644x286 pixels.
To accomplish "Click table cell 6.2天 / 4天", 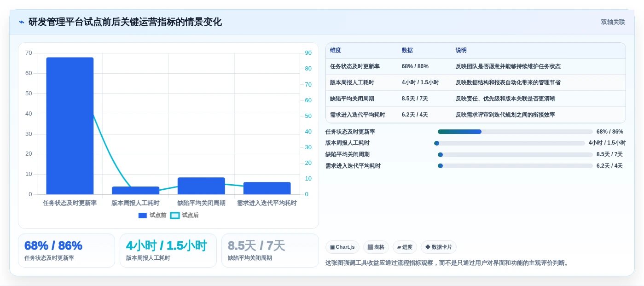I will click(x=415, y=115).
